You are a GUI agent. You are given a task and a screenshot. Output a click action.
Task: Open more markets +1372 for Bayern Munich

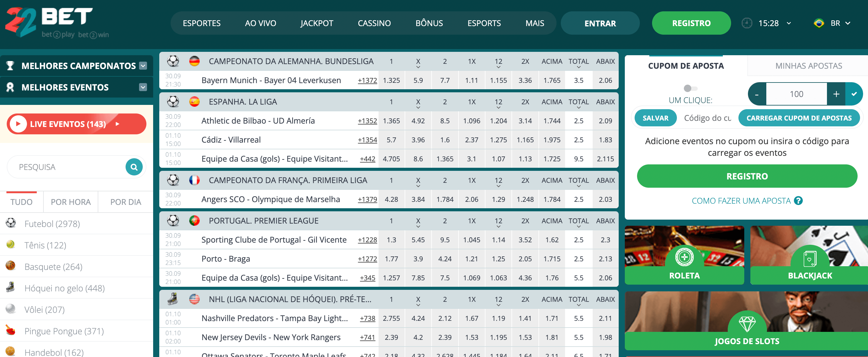tap(367, 80)
